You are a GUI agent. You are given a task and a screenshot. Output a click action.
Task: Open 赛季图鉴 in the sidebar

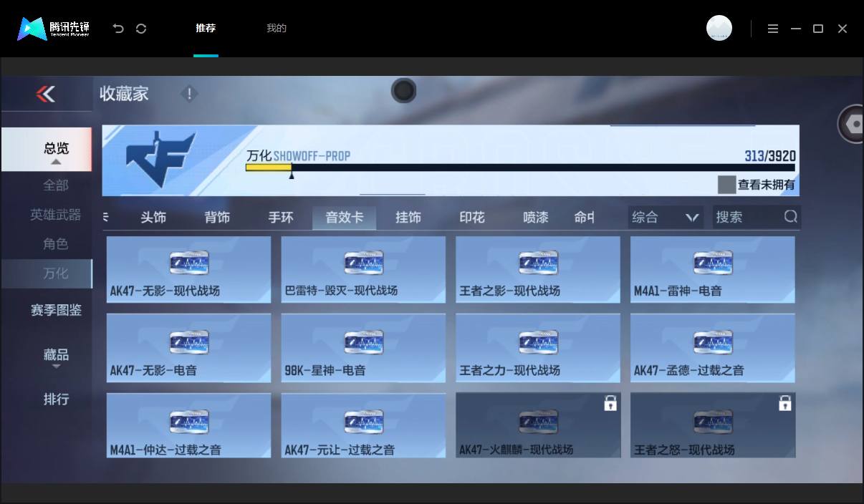click(56, 311)
